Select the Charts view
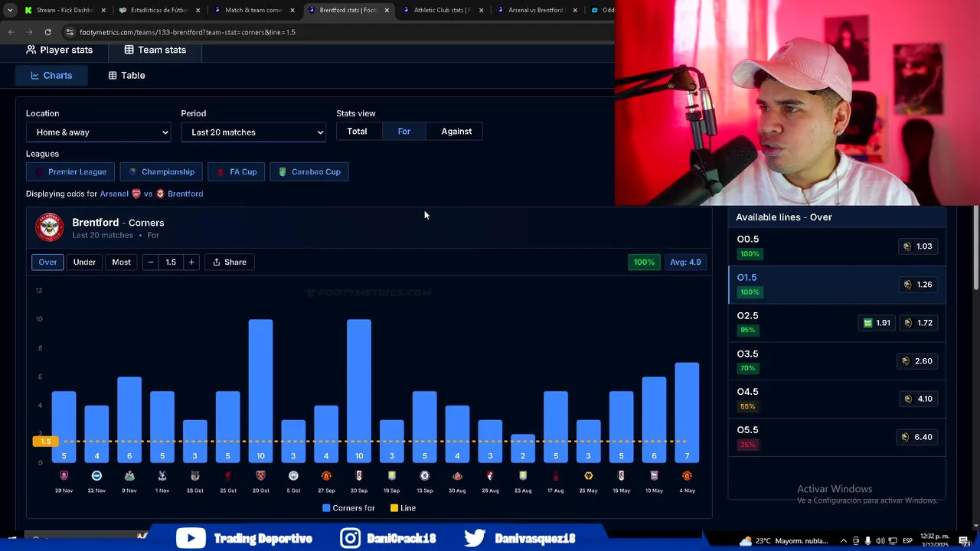The width and height of the screenshot is (980, 551). [x=51, y=75]
